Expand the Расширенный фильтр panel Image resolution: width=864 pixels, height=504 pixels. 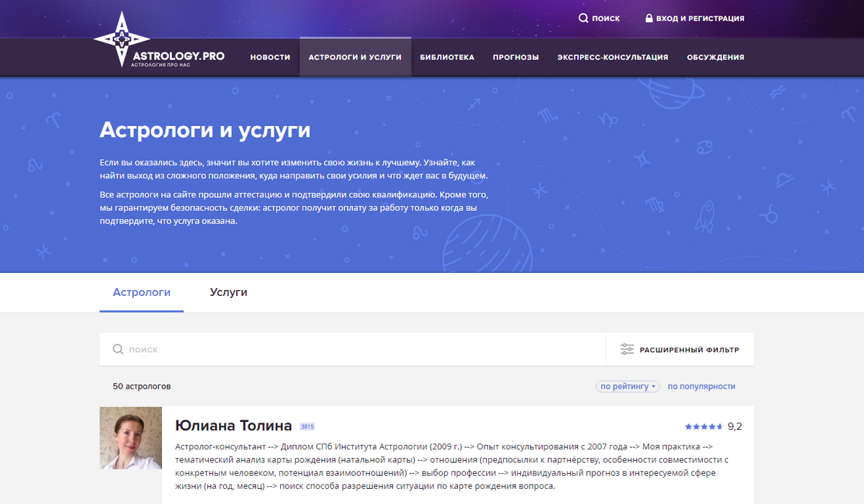(689, 350)
